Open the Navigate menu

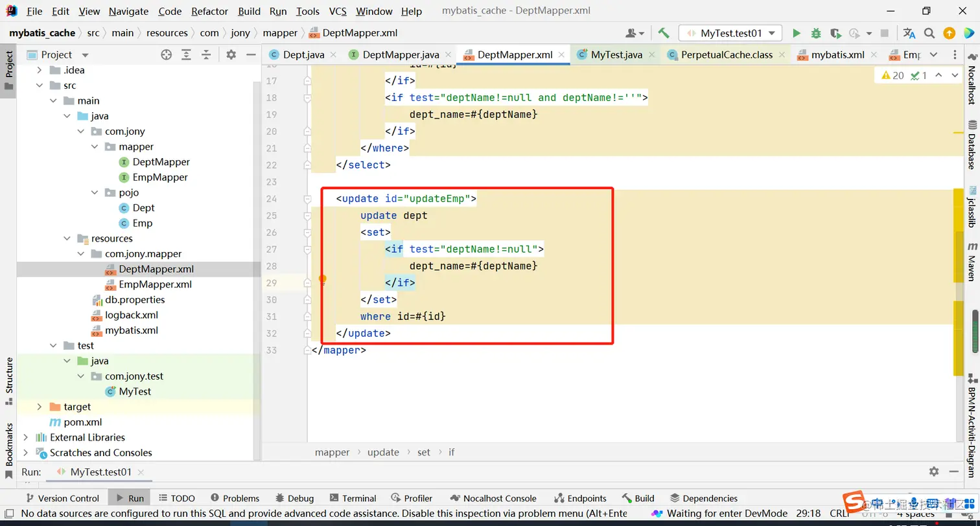[128, 11]
